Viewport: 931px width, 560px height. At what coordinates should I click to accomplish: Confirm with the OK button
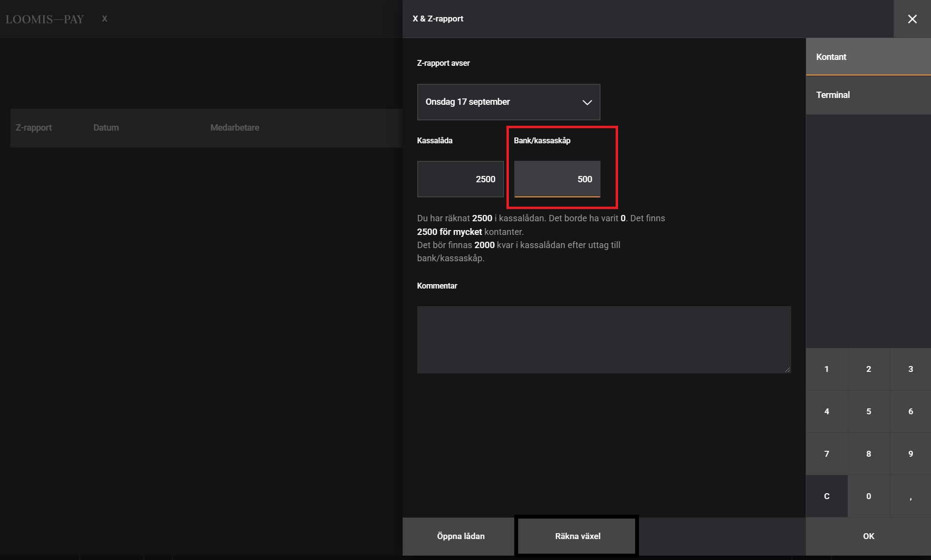click(x=868, y=536)
